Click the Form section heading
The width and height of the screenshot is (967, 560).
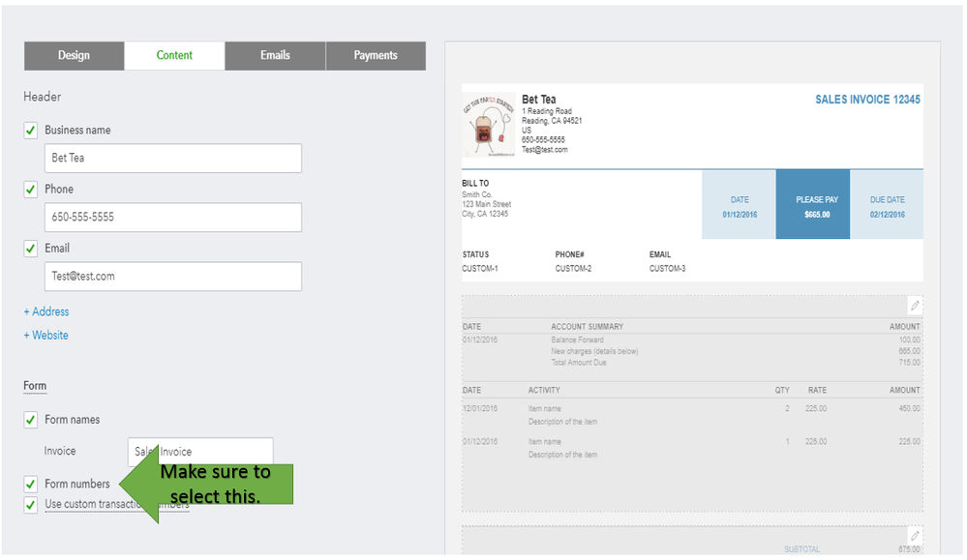pyautogui.click(x=35, y=386)
